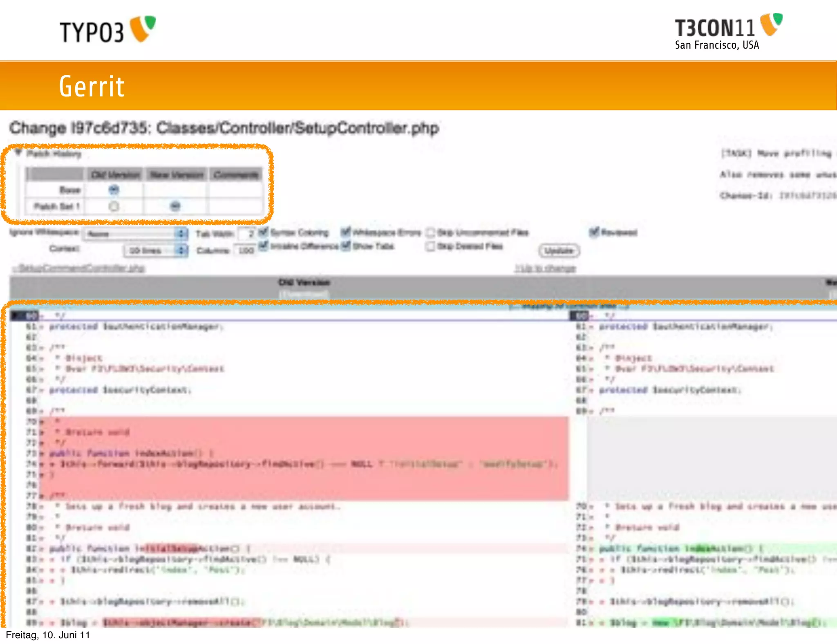Click the TYPO3 logo
This screenshot has height=644, width=837.
[107, 30]
